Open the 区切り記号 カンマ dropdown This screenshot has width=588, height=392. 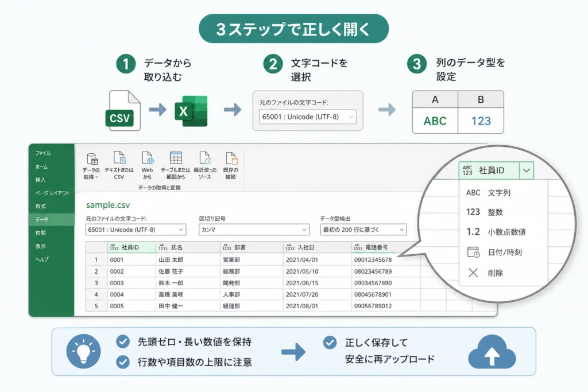tap(254, 230)
